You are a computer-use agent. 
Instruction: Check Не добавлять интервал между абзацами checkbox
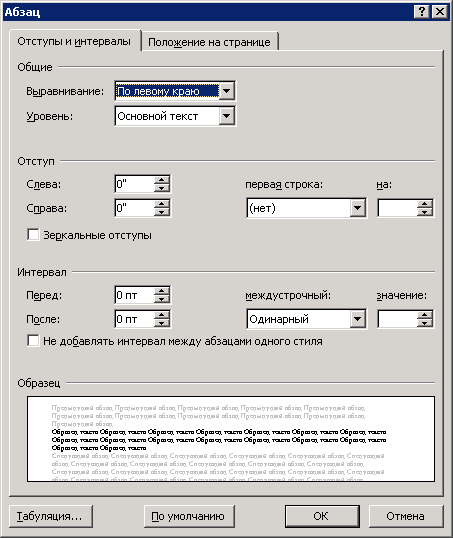tap(33, 341)
